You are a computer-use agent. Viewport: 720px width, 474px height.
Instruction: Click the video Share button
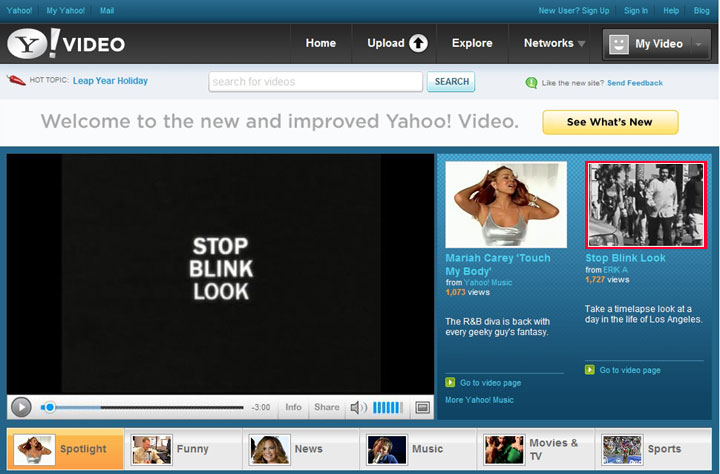click(x=327, y=407)
